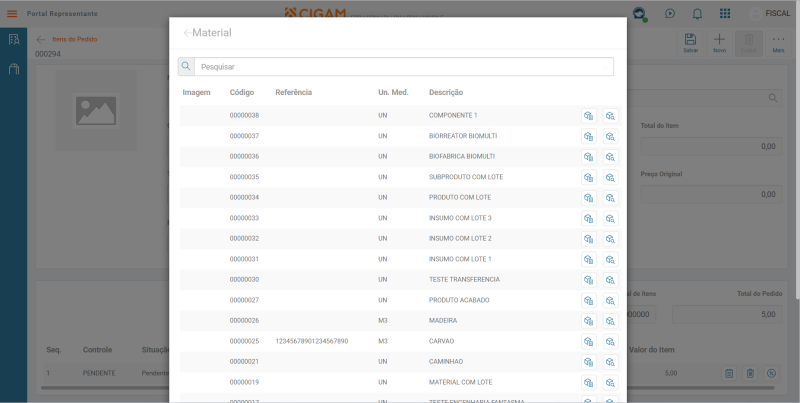Open the hamburger menu at top left
800x403 pixels.
[12, 14]
